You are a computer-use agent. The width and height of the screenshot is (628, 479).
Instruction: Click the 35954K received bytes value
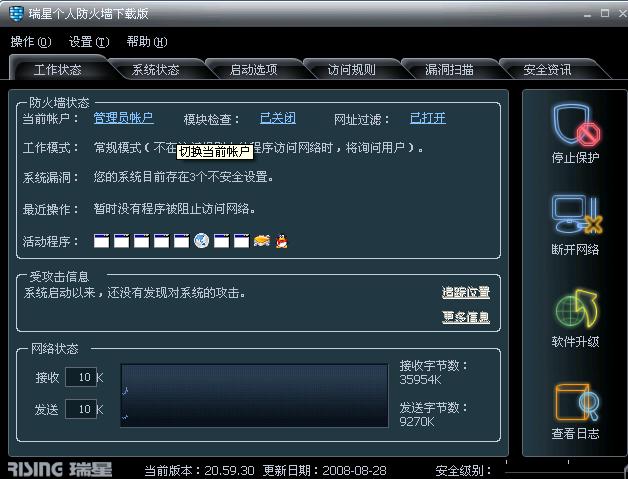[420, 379]
